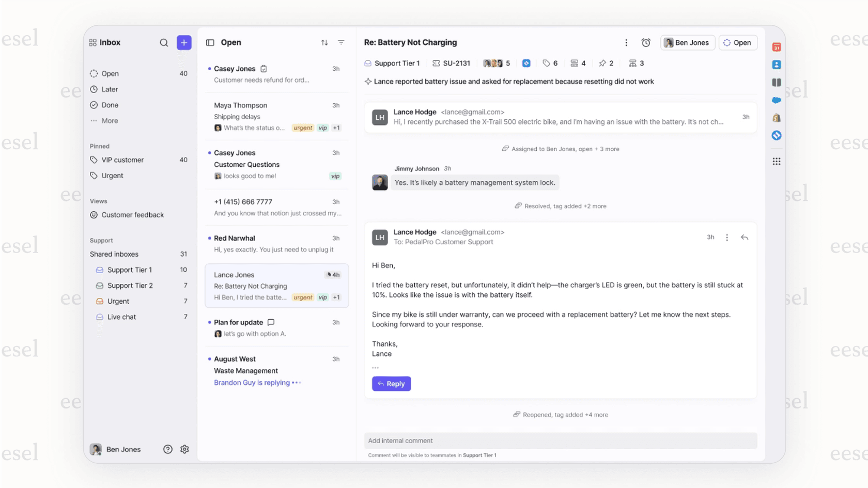Expand the More section in the sidebar
The height and width of the screenshot is (488, 868).
(110, 120)
